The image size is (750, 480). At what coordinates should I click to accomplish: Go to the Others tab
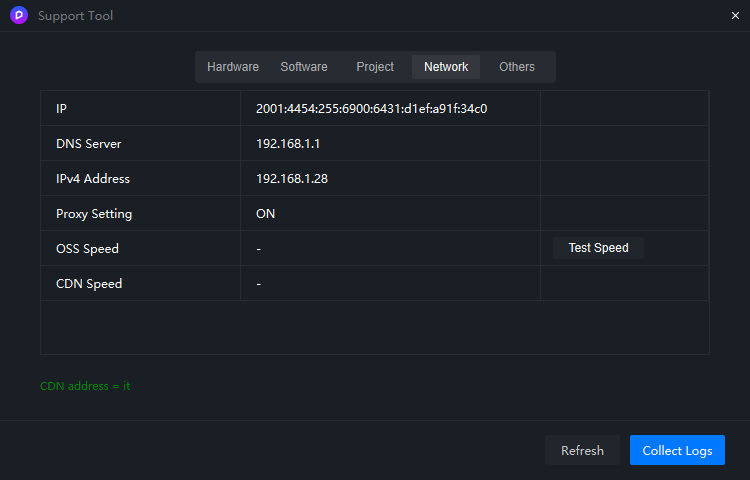tap(517, 67)
